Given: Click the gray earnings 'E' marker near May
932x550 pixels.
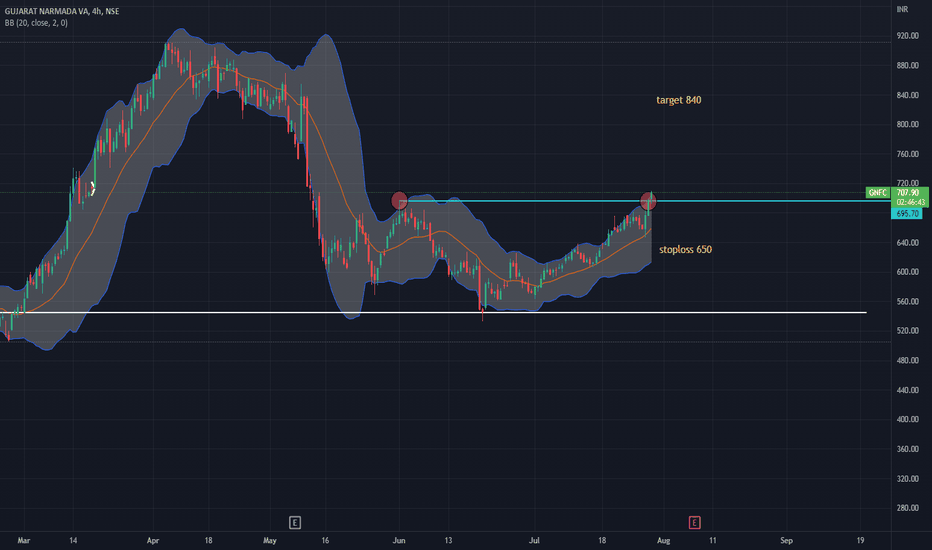Looking at the screenshot, I should (295, 523).
